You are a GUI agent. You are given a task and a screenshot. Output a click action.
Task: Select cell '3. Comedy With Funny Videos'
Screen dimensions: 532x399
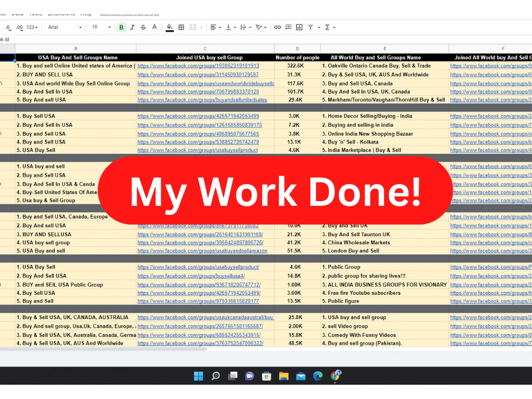click(385, 335)
